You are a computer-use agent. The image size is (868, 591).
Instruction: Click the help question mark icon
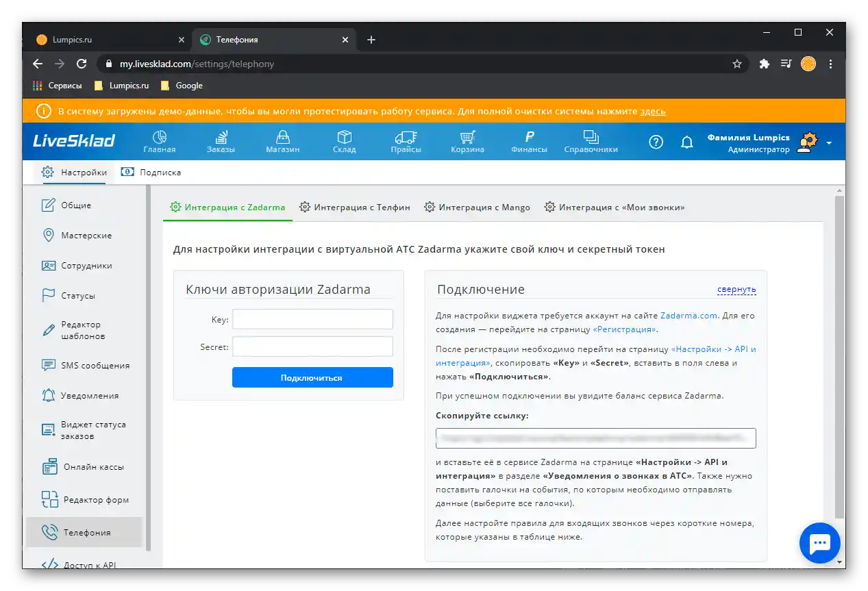coord(655,142)
